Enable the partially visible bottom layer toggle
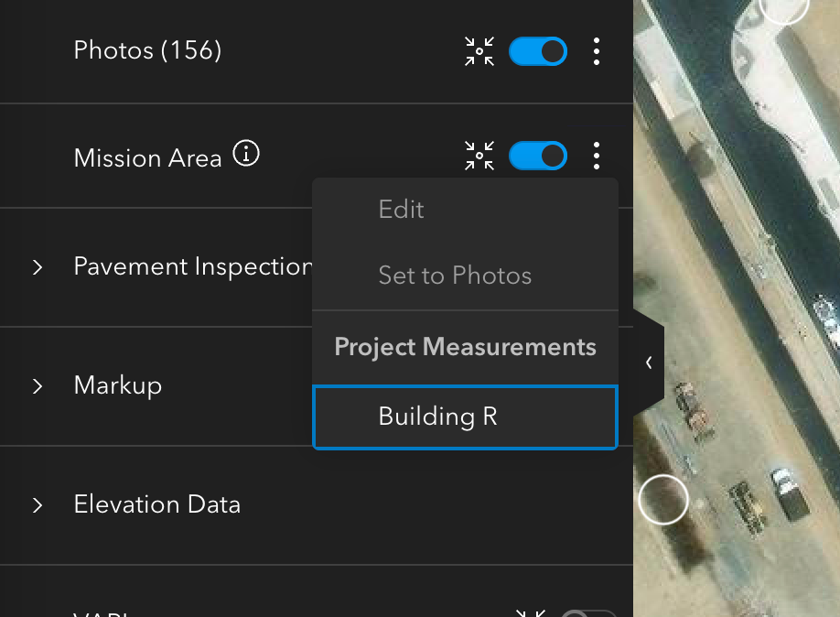The width and height of the screenshot is (840, 617). click(x=587, y=614)
